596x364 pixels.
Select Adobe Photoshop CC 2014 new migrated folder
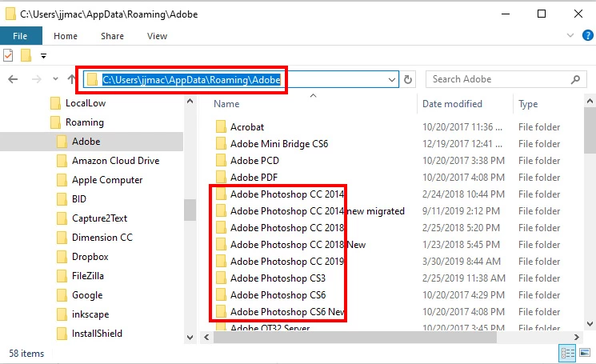[318, 211]
